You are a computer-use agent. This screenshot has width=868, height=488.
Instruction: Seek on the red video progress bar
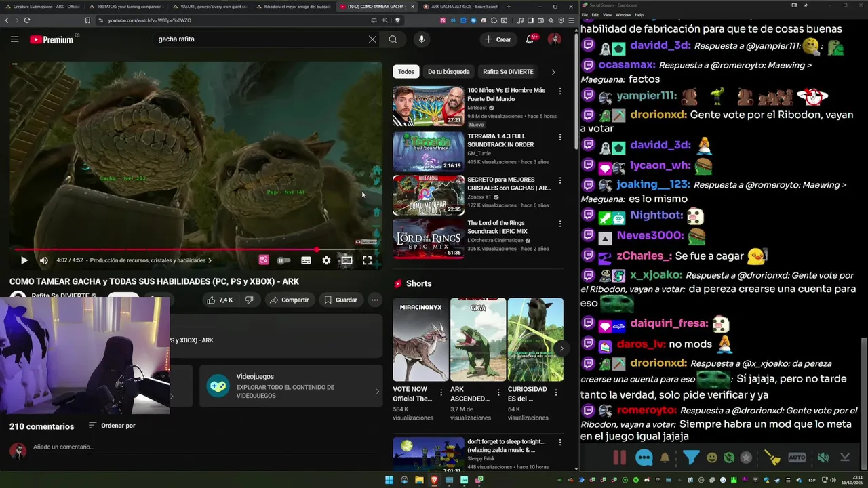click(195, 250)
